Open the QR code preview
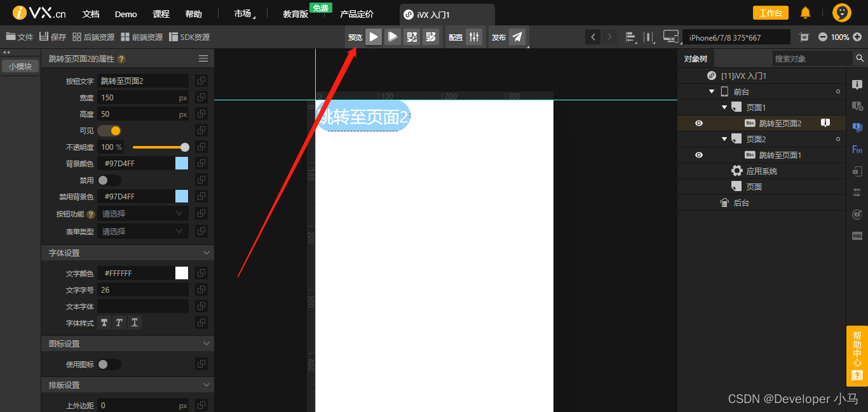This screenshot has width=868, height=412. 412,37
